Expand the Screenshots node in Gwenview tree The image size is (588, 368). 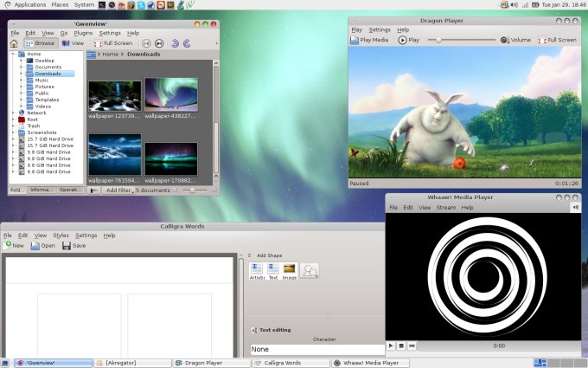point(13,132)
